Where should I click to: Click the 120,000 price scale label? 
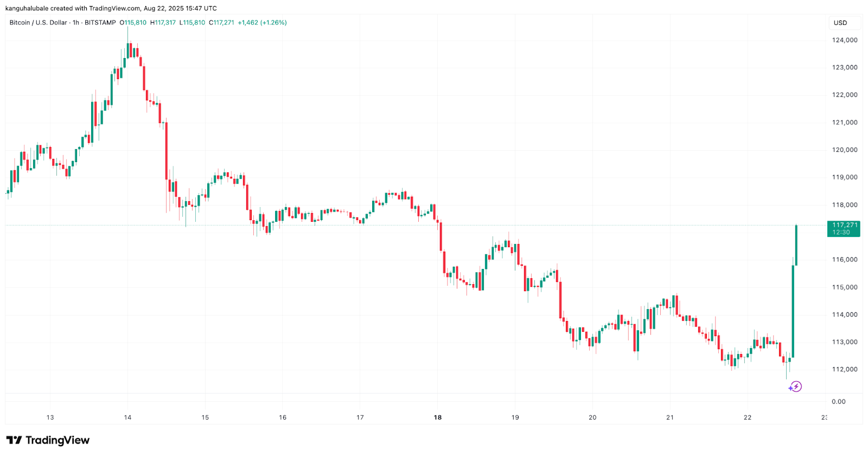click(x=845, y=150)
